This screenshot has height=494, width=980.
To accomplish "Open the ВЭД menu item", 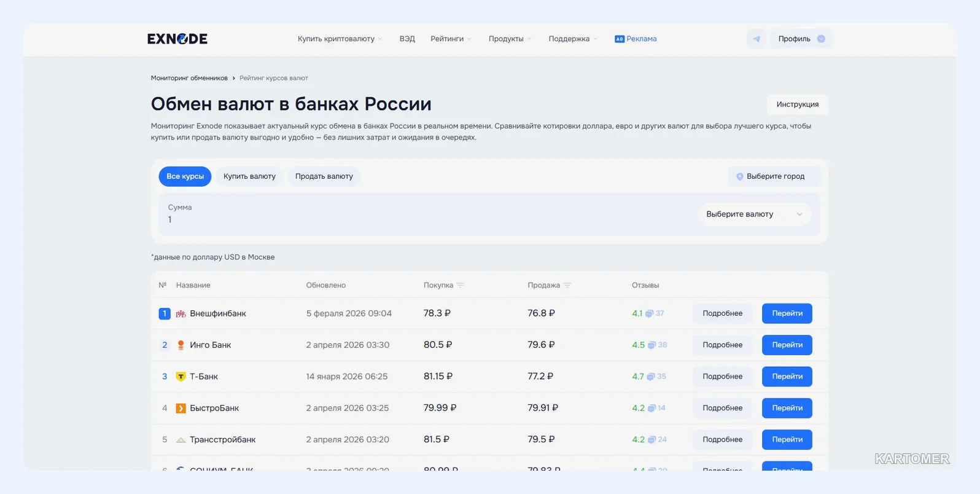I will click(x=407, y=39).
